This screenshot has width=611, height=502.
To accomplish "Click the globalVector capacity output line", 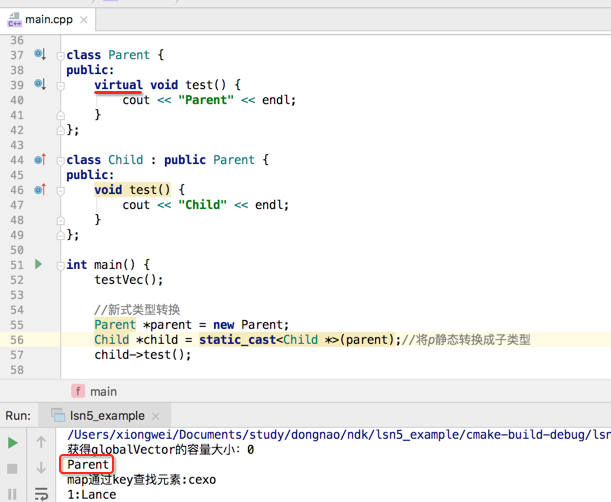I will [x=161, y=449].
